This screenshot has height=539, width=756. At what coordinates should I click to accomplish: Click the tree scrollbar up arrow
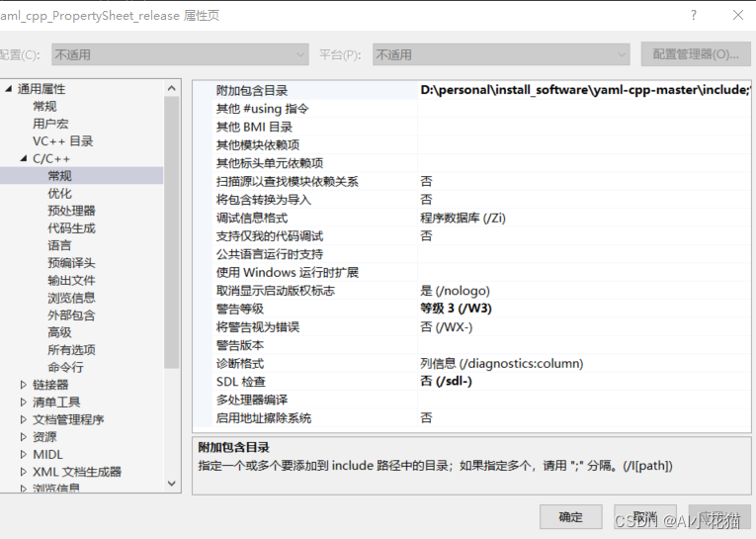pyautogui.click(x=171, y=88)
